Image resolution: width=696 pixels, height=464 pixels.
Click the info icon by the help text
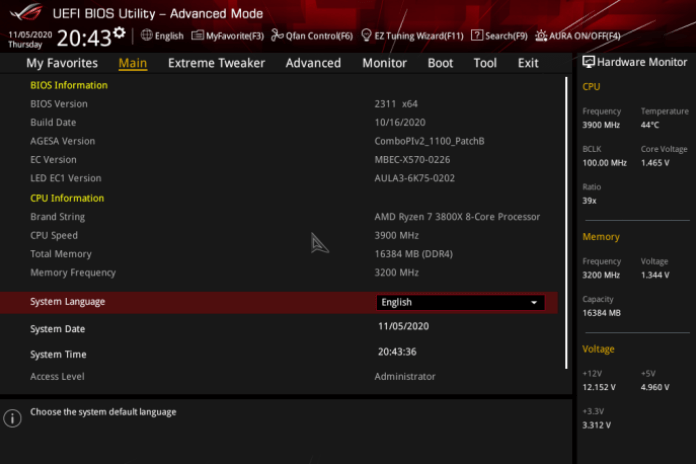tap(12, 418)
